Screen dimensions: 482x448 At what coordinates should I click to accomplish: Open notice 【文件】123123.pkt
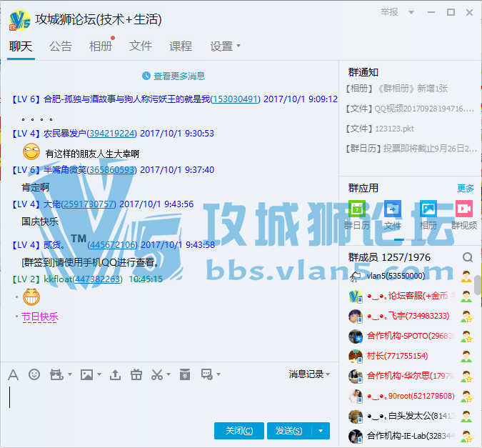pos(380,129)
